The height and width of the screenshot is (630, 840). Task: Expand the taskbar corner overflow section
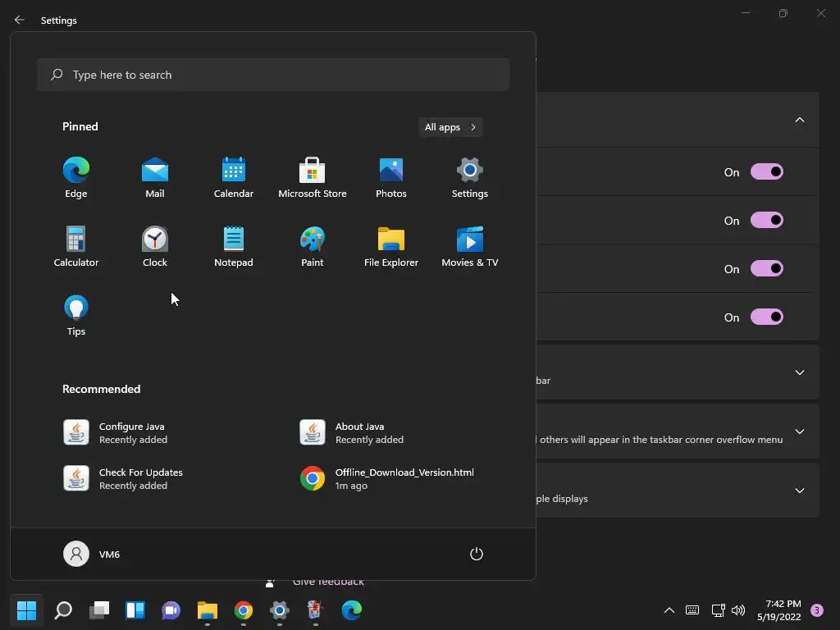click(x=799, y=431)
